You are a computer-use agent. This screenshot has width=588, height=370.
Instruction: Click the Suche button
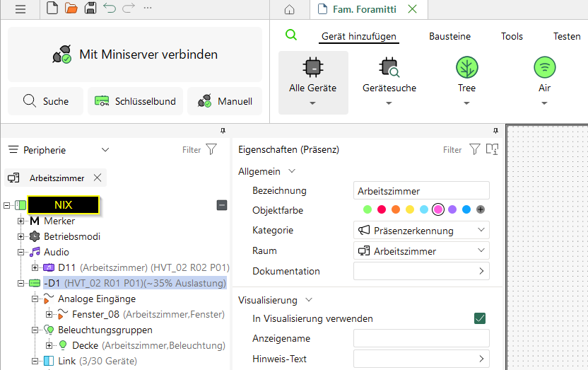click(x=45, y=101)
